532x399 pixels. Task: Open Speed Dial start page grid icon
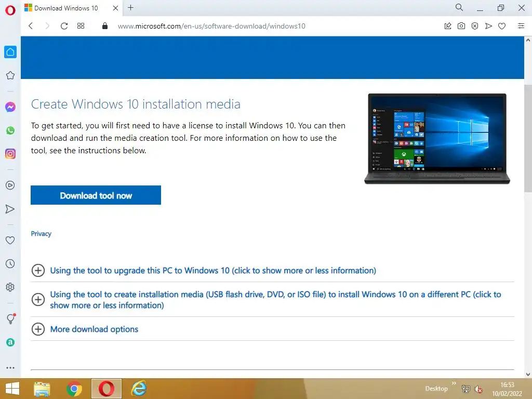click(x=81, y=26)
